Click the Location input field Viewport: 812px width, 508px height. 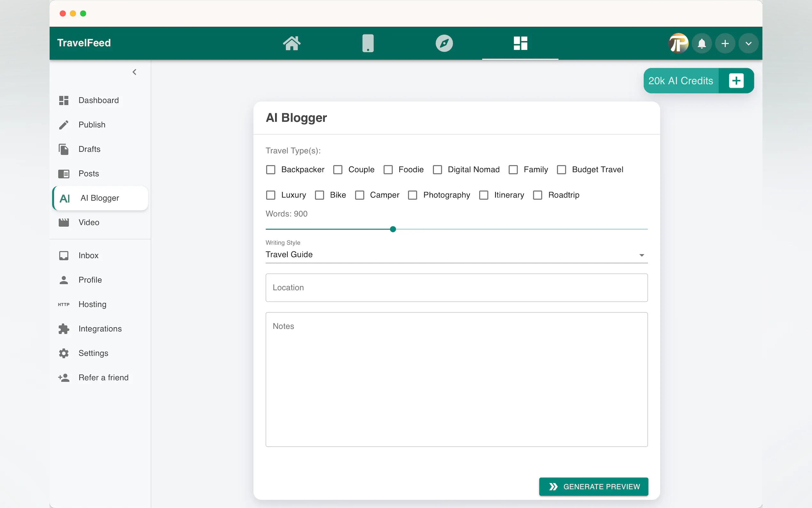(x=456, y=288)
